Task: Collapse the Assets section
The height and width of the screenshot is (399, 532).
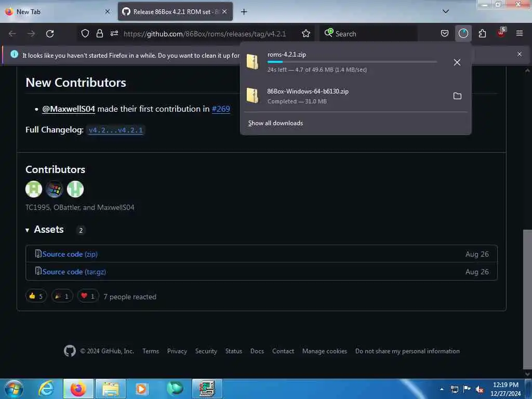Action: (x=45, y=230)
